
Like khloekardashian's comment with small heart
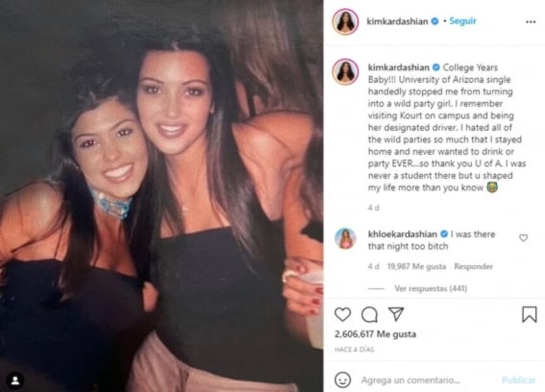tap(523, 238)
